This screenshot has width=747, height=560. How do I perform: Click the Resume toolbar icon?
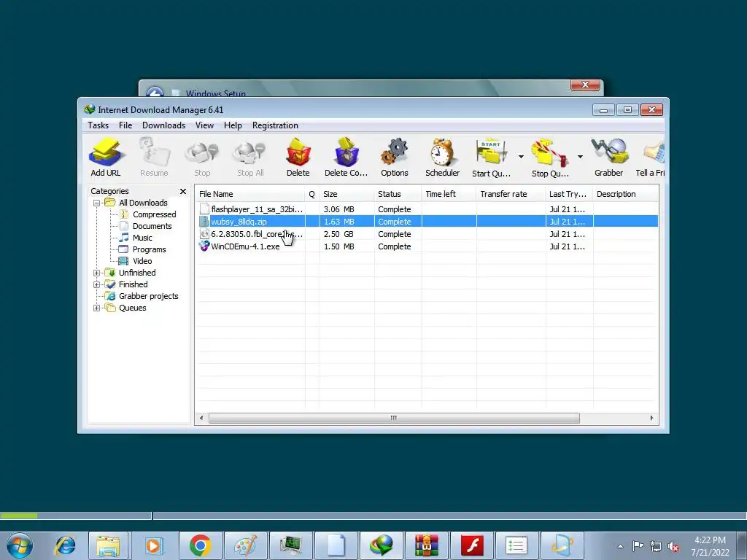click(x=154, y=157)
